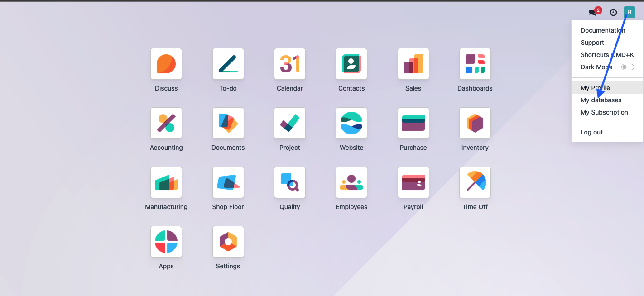Open the Quality app
This screenshot has height=296, width=644.
[x=290, y=182]
